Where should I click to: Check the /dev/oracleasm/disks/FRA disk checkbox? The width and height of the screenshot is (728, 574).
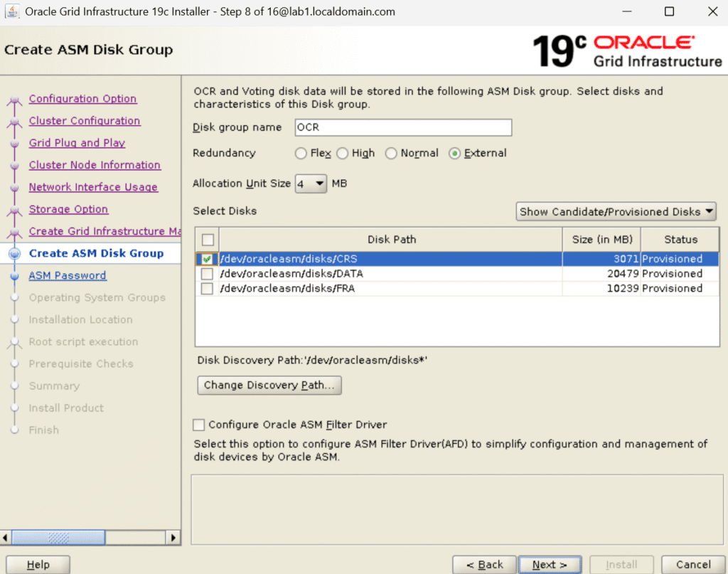(207, 288)
